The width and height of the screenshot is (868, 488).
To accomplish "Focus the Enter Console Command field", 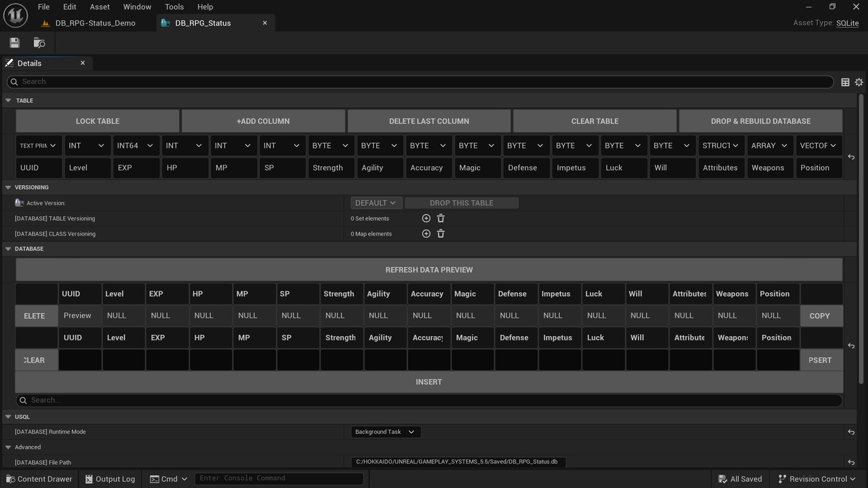I will coord(279,479).
